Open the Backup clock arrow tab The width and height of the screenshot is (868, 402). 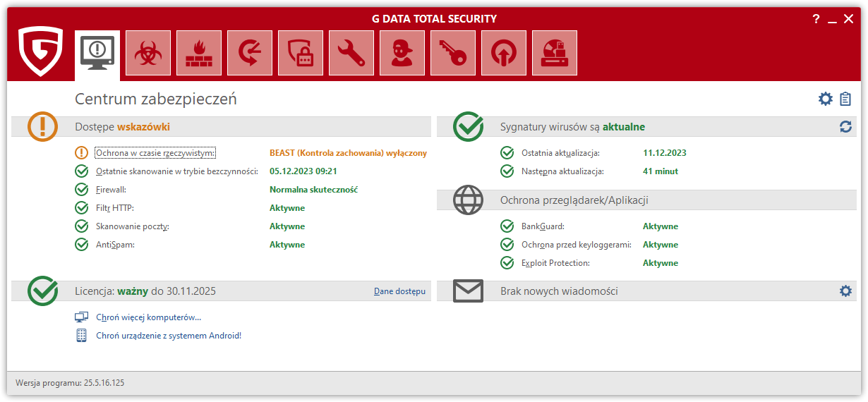pos(250,53)
